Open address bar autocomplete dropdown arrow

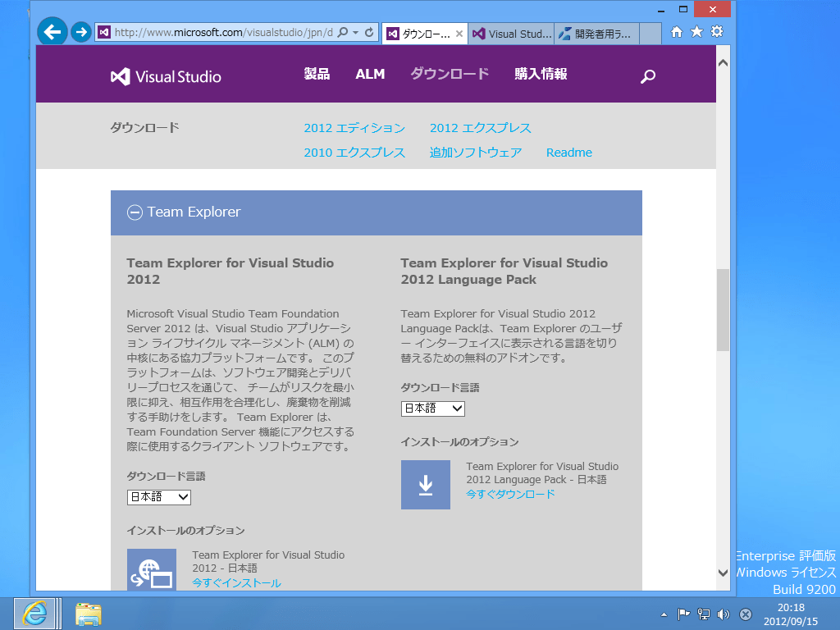click(x=356, y=32)
